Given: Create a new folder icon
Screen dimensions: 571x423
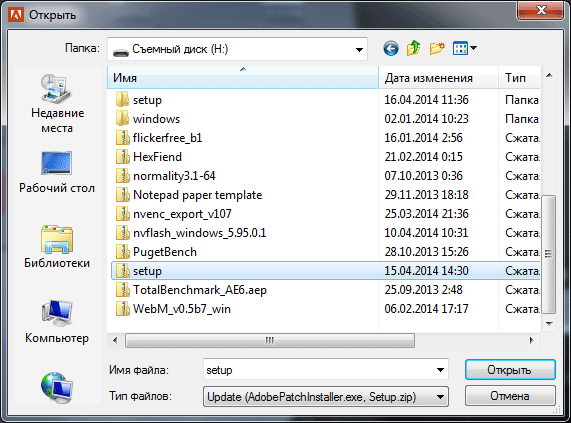Looking at the screenshot, I should pos(437,48).
